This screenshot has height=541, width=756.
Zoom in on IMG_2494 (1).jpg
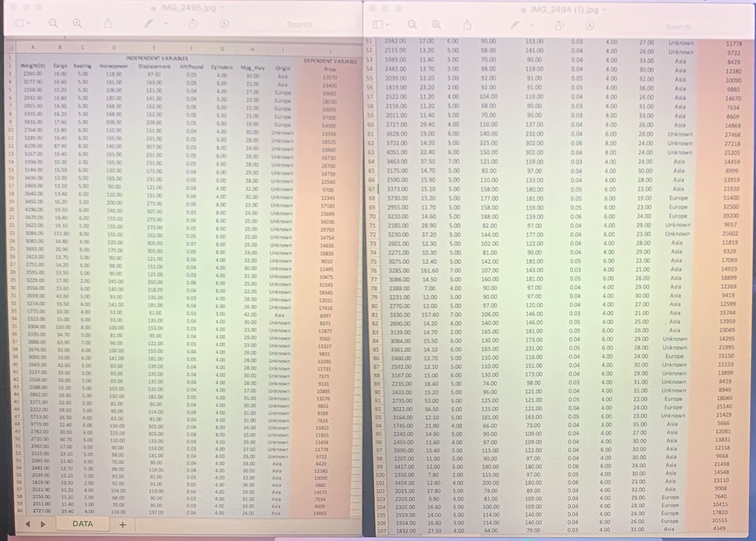click(435, 26)
